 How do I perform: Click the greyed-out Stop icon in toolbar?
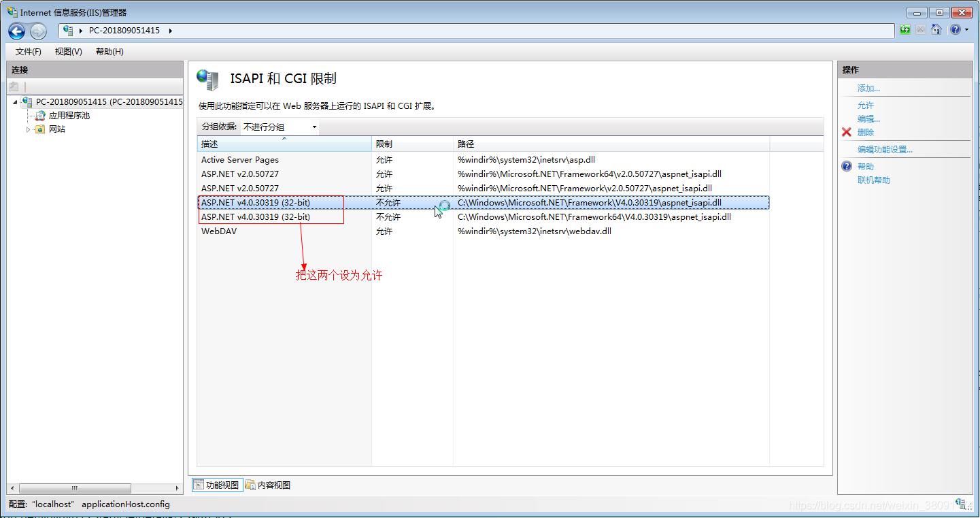tap(920, 30)
